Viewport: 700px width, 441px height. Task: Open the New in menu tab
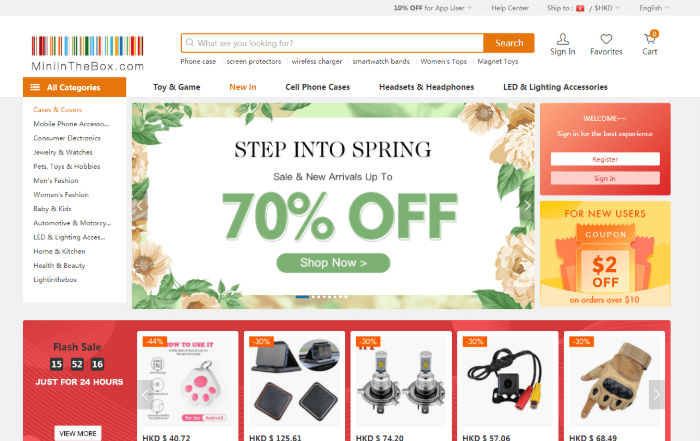click(243, 87)
